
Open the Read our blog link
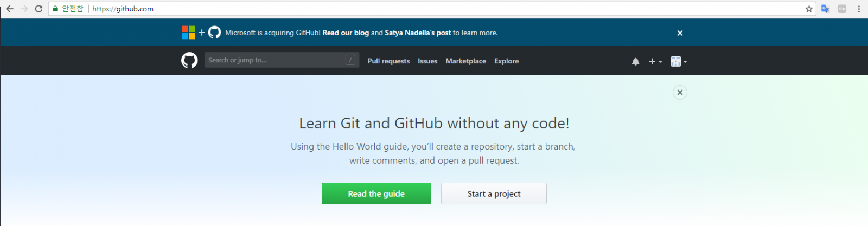[x=346, y=33]
